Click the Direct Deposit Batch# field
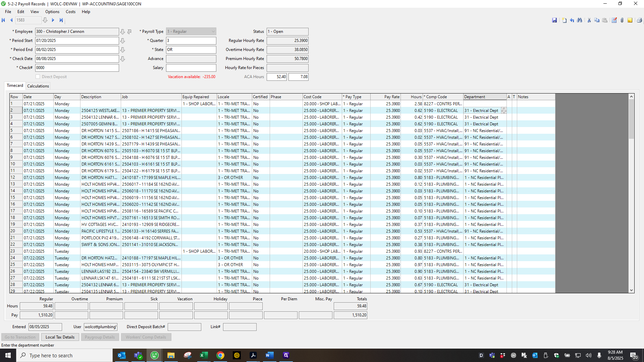This screenshot has height=362, width=644. [x=184, y=327]
